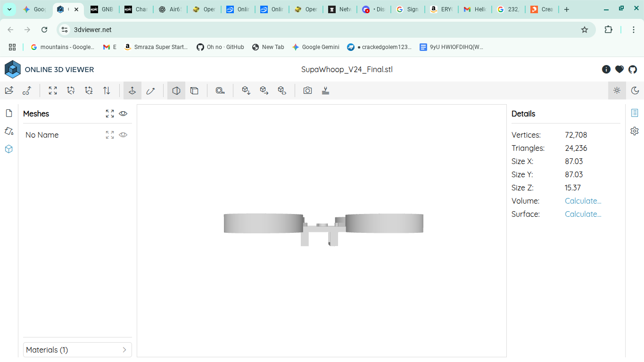Open the settings gear in right sidebar
This screenshot has width=644, height=362.
635,131
